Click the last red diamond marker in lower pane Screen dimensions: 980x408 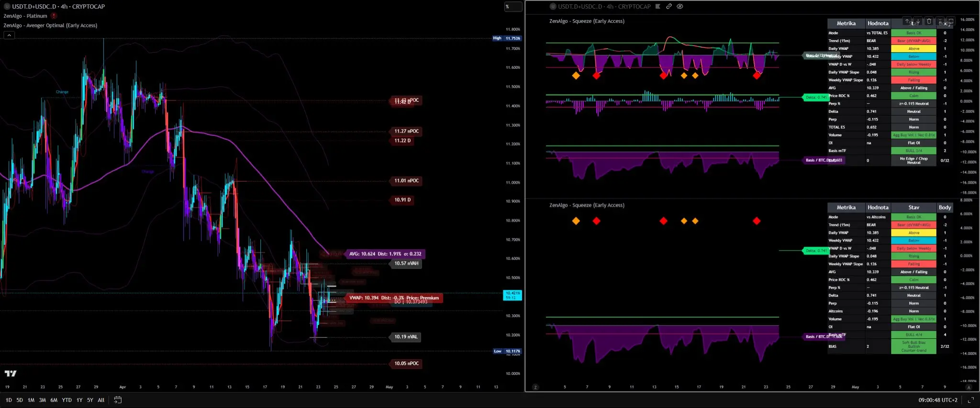pos(757,221)
